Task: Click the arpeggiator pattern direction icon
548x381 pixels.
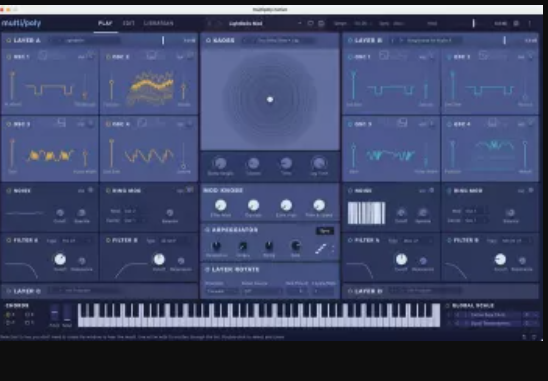Action: tap(320, 249)
